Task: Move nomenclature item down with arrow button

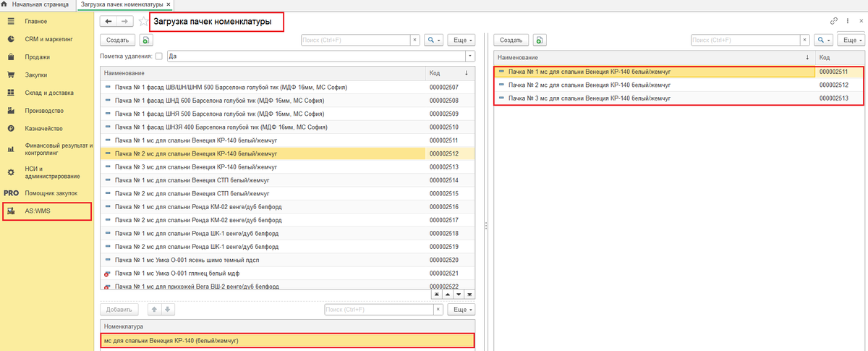Action: (167, 310)
